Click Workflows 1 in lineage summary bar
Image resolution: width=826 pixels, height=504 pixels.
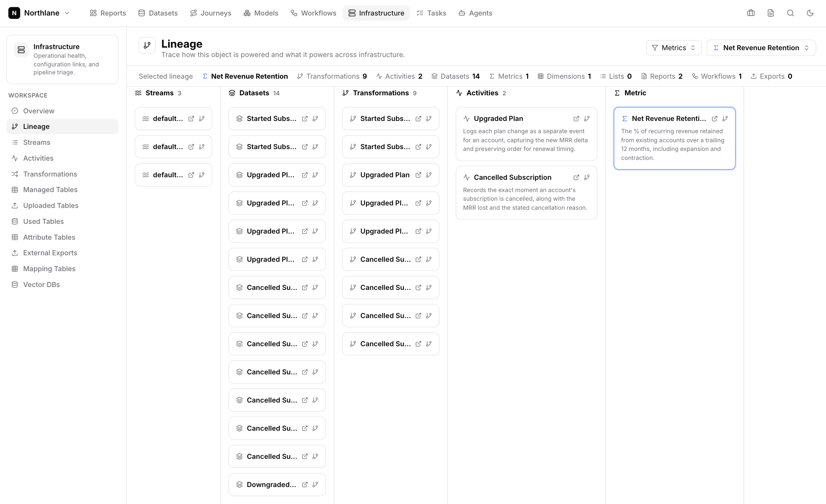(717, 76)
